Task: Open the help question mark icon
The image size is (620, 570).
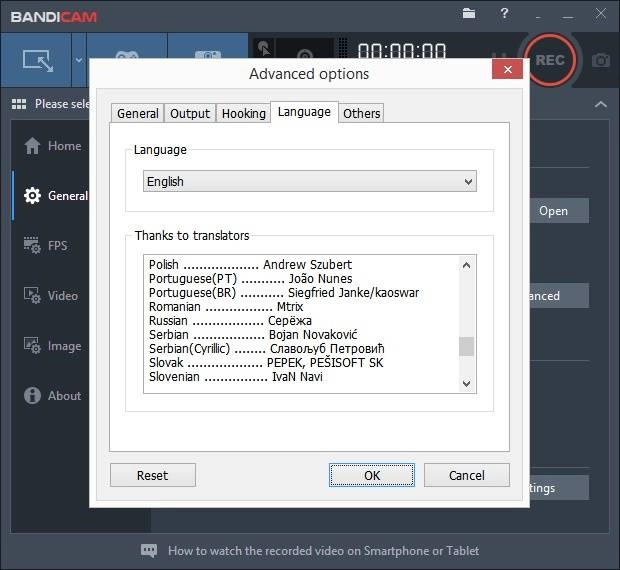Action: [504, 13]
